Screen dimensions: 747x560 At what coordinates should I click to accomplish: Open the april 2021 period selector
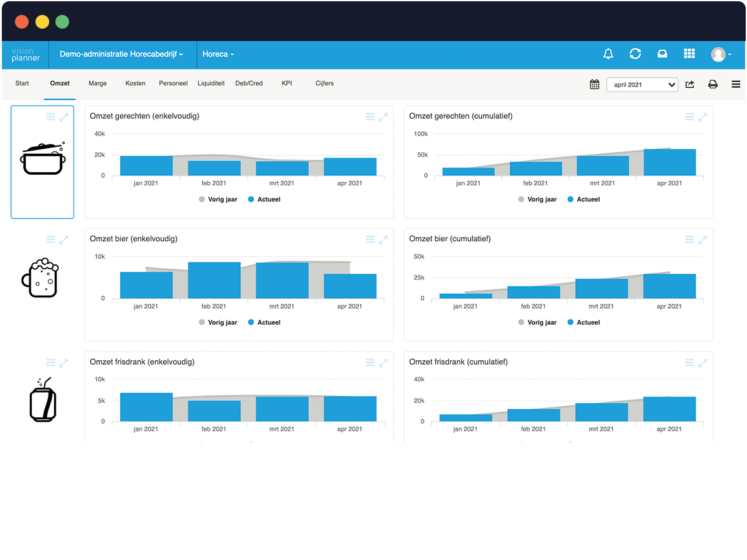(x=642, y=84)
